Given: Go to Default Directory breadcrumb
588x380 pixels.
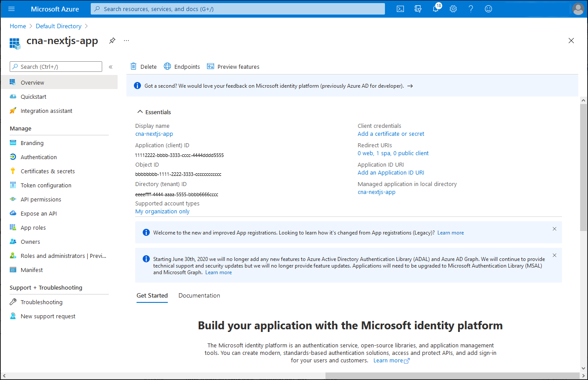Looking at the screenshot, I should tap(59, 26).
